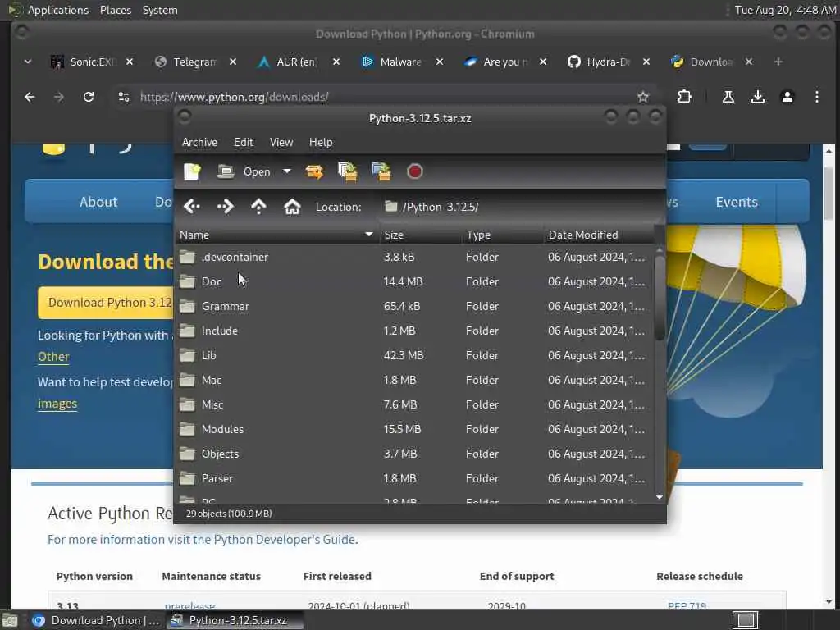The height and width of the screenshot is (630, 840).
Task: Reload the python.org page
Action: 89,97
